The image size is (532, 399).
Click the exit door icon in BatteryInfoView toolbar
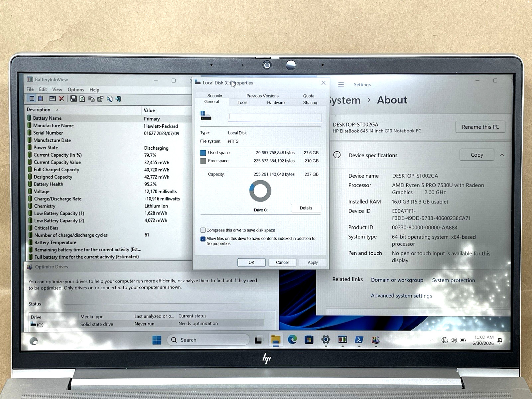click(x=118, y=99)
